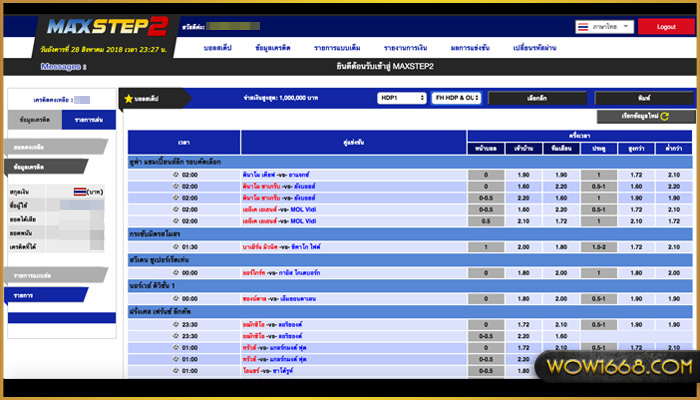Click the clock icon for the 01:30 match
Image resolution: width=700 pixels, height=400 pixels.
pyautogui.click(x=176, y=245)
